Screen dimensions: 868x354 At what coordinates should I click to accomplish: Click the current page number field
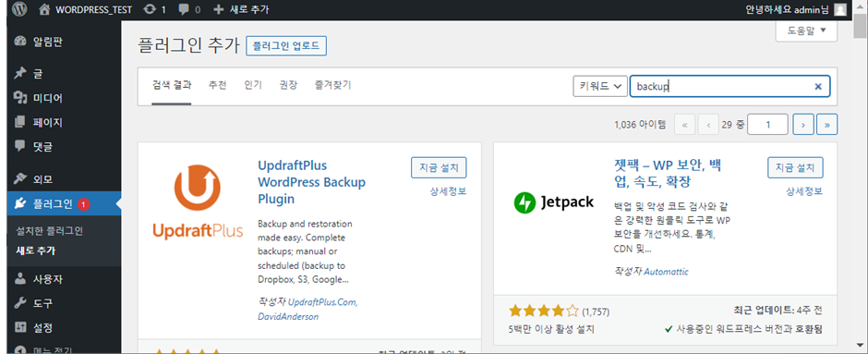(x=767, y=125)
